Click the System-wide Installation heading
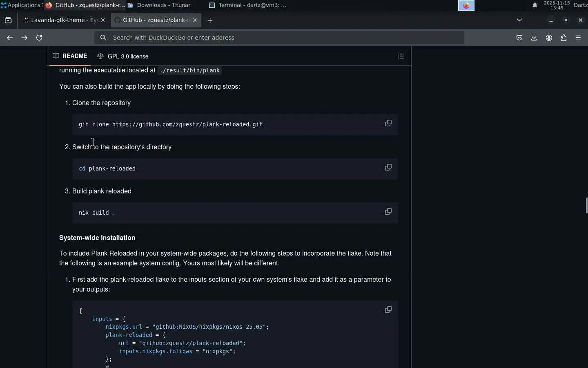The image size is (588, 368). (x=97, y=238)
